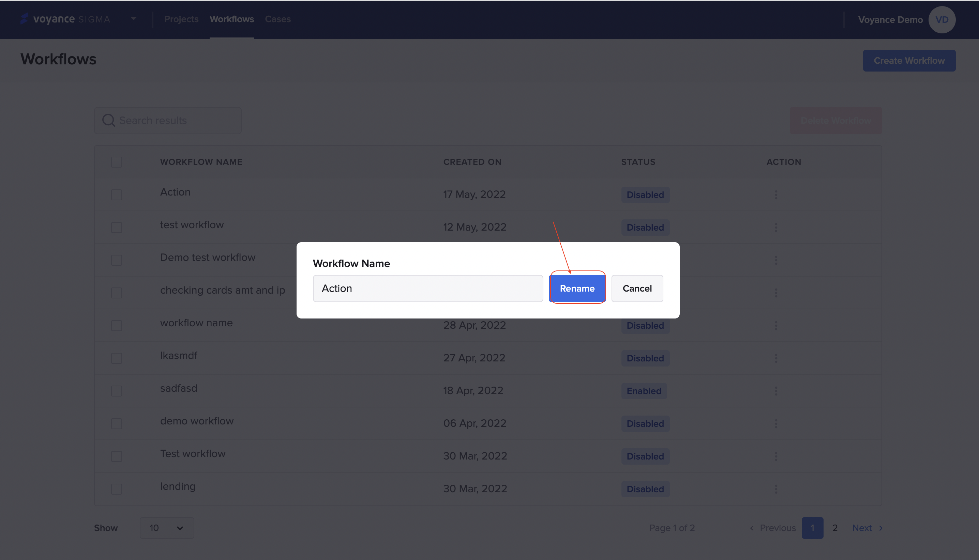Screen dimensions: 979x560
Task: Open action menu for sadfasd row
Action: [776, 391]
